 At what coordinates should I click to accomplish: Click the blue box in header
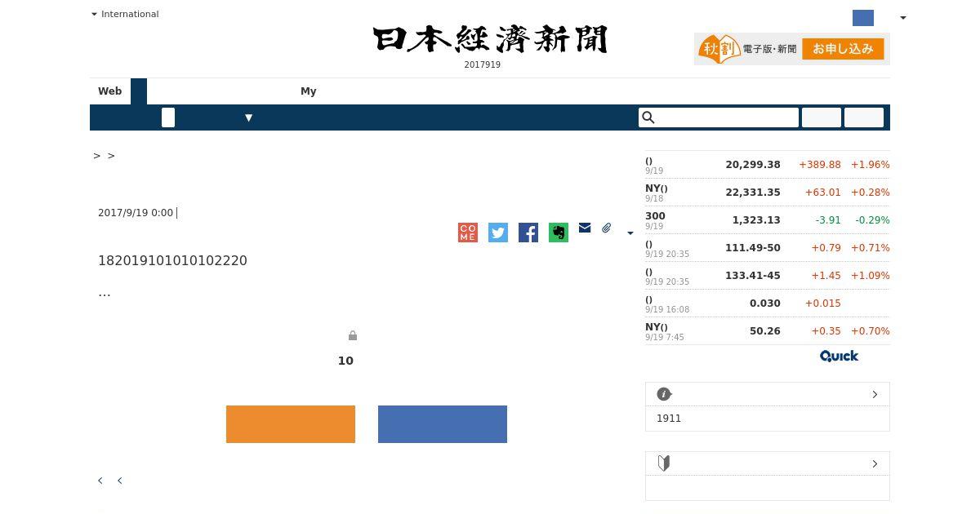(863, 18)
